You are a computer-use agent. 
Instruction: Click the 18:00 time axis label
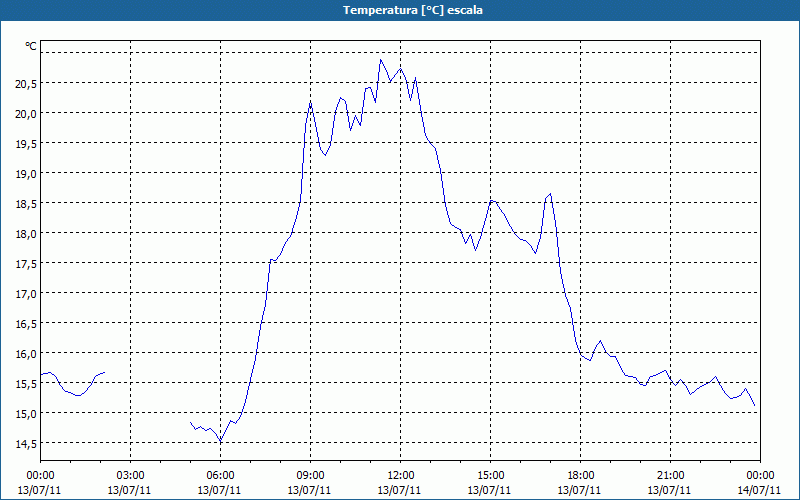coord(580,476)
